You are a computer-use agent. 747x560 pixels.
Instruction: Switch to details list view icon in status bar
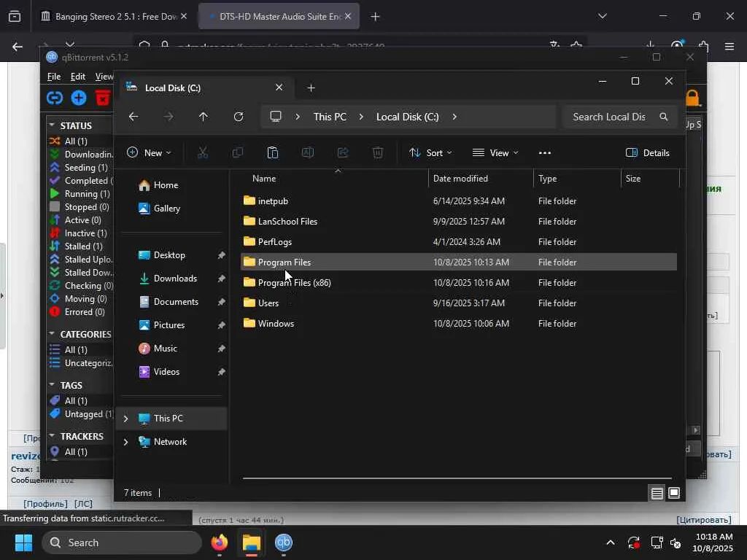657,493
